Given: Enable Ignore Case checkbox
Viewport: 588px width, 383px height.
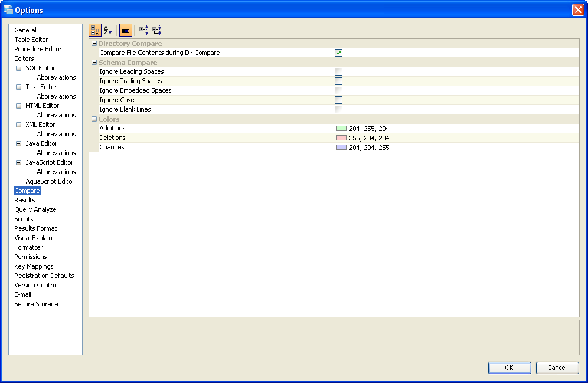Looking at the screenshot, I should click(x=338, y=100).
